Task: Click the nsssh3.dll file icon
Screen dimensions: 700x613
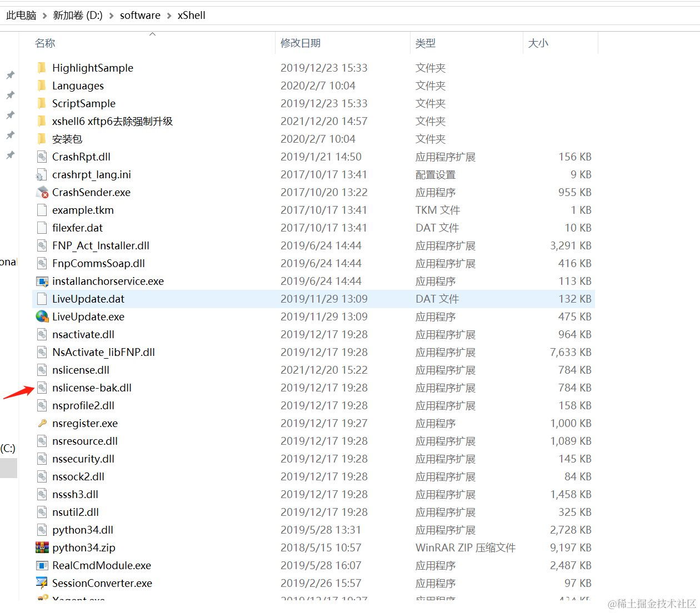Action: pyautogui.click(x=42, y=494)
